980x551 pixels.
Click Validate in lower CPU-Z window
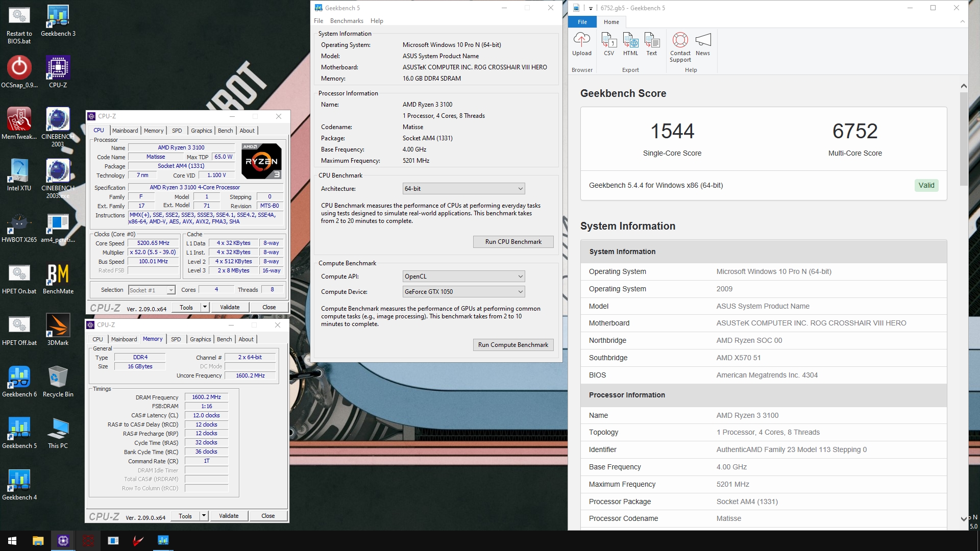[x=229, y=516]
